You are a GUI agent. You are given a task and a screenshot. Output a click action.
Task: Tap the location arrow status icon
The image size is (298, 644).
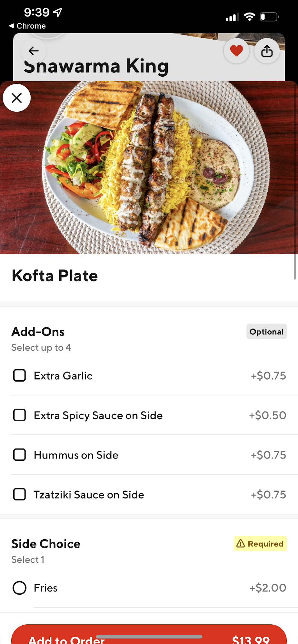pos(58,13)
